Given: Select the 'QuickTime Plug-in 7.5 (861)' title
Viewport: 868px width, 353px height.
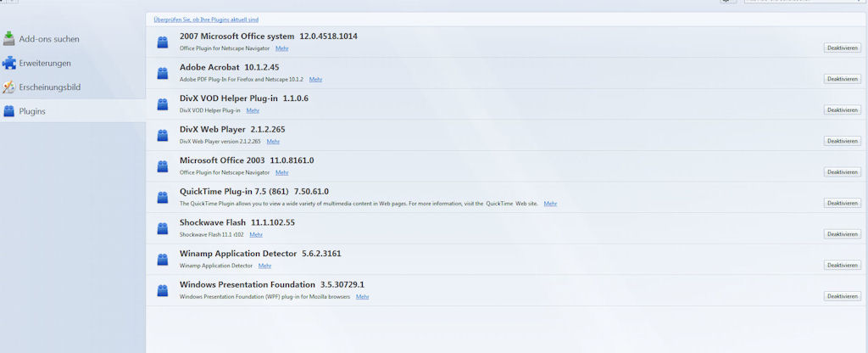Looking at the screenshot, I should point(234,191).
